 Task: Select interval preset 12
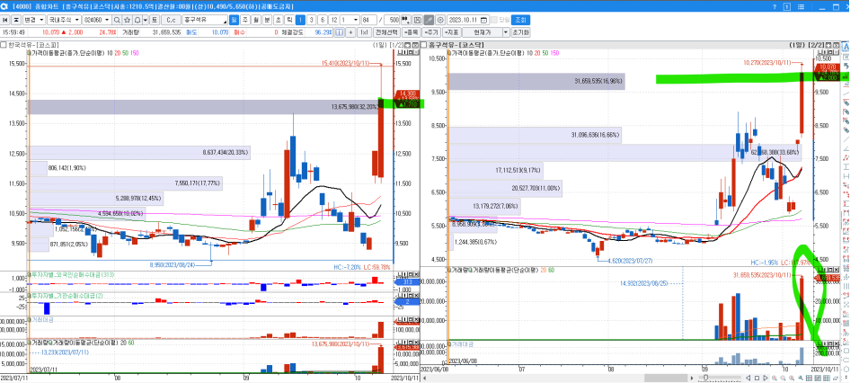[333, 20]
